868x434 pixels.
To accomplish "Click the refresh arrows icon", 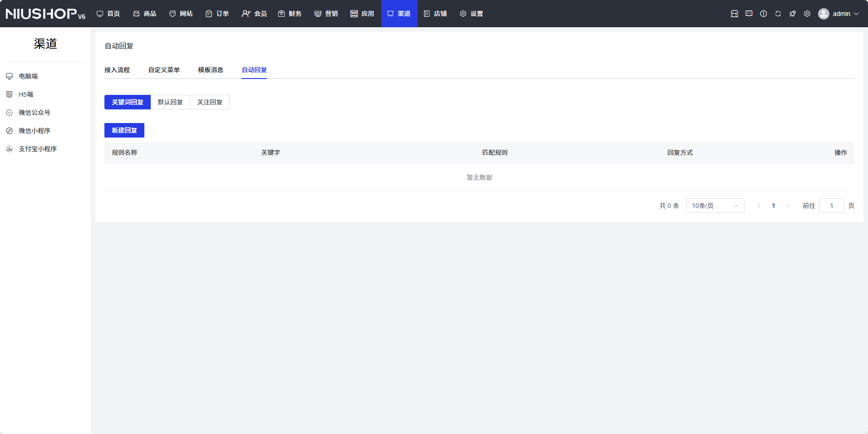I will point(778,14).
